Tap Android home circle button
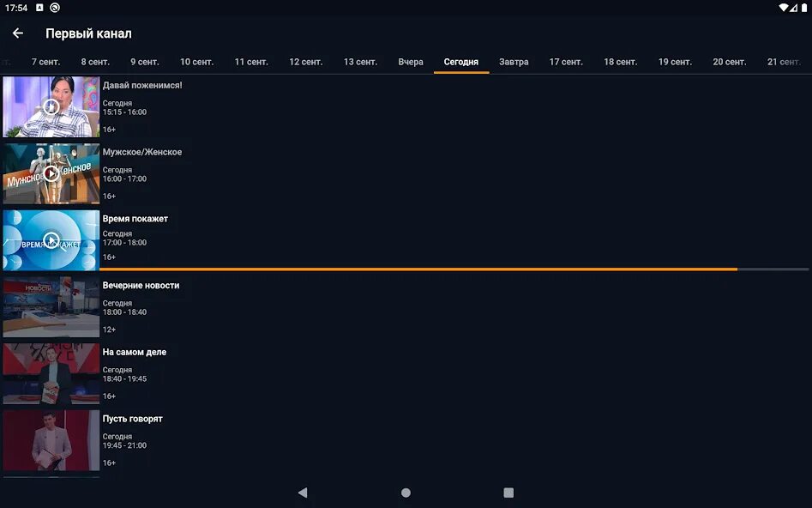Screen dimensions: 812x508 [x=406, y=493]
